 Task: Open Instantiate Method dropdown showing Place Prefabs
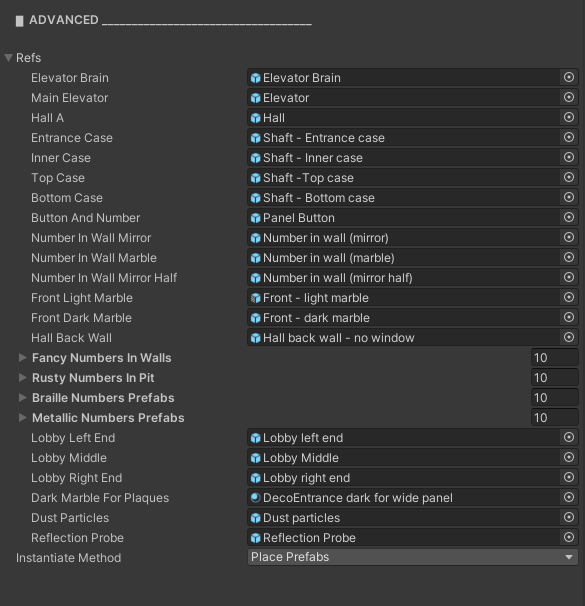tap(413, 557)
